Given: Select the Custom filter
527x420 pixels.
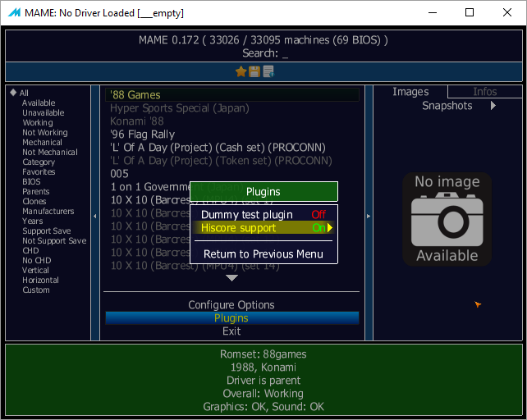Looking at the screenshot, I should tap(36, 290).
